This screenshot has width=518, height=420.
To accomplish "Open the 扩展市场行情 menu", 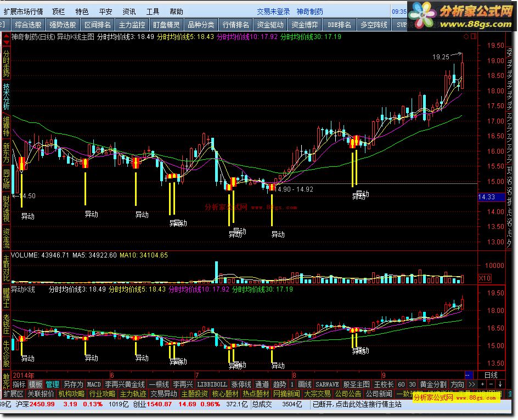I will coord(23,12).
